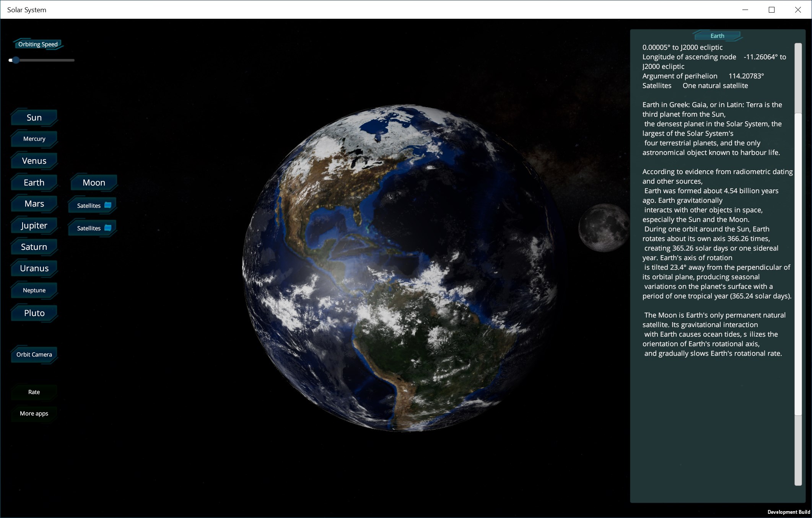
Task: Open Pluto's details
Action: coord(34,313)
